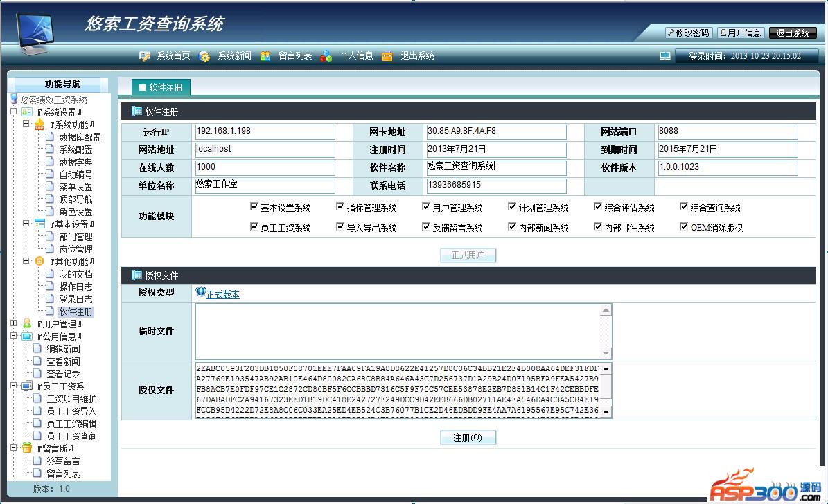The width and height of the screenshot is (828, 504).
Task: Toggle the 导入导出系统 checkbox
Action: click(x=340, y=227)
